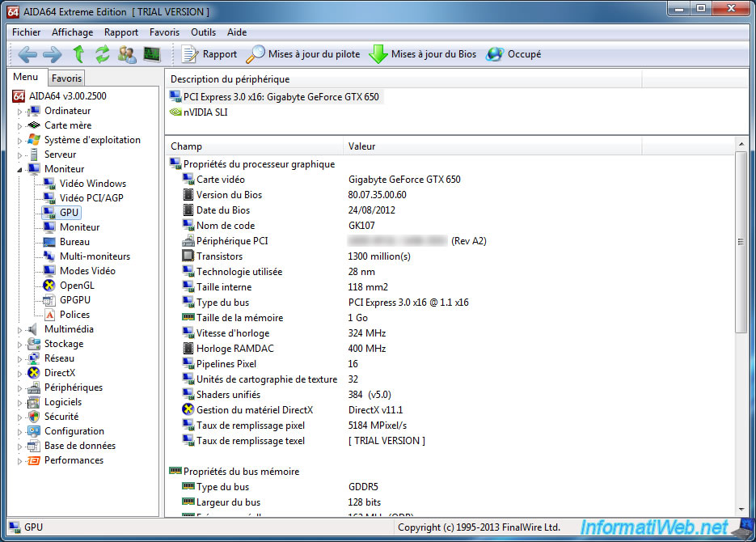756x542 pixels.
Task: Expand the Réseau tree node
Action: [x=19, y=359]
